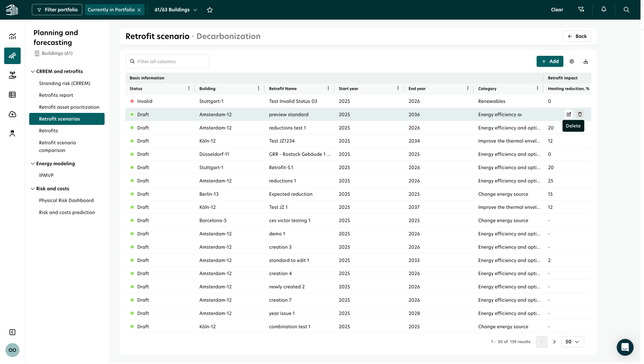Go to Retrofit asset prioritization
The width and height of the screenshot is (644, 364).
click(x=69, y=107)
